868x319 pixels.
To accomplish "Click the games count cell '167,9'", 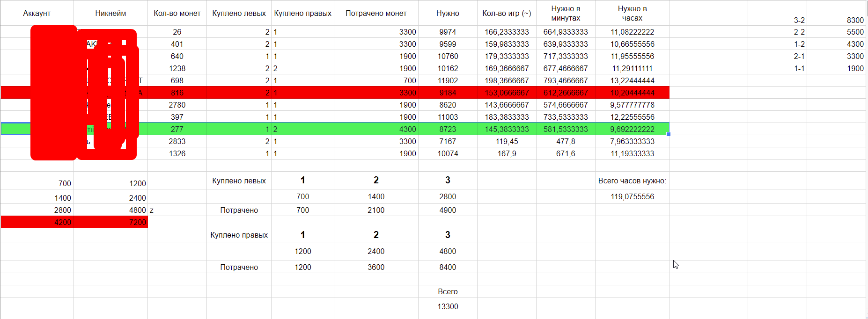I will coord(507,153).
